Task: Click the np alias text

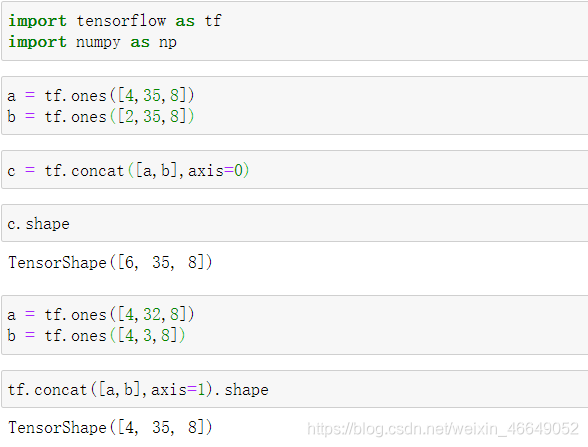Action: 168,42
